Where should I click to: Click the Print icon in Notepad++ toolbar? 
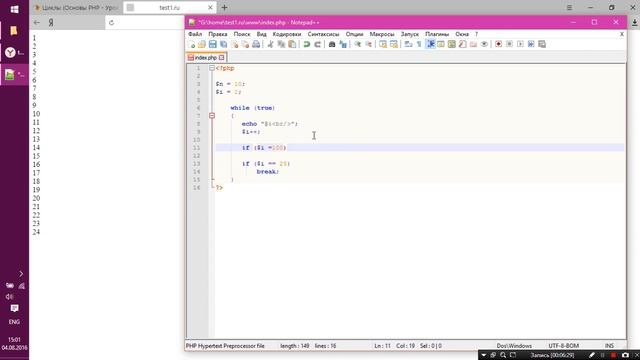[256, 44]
